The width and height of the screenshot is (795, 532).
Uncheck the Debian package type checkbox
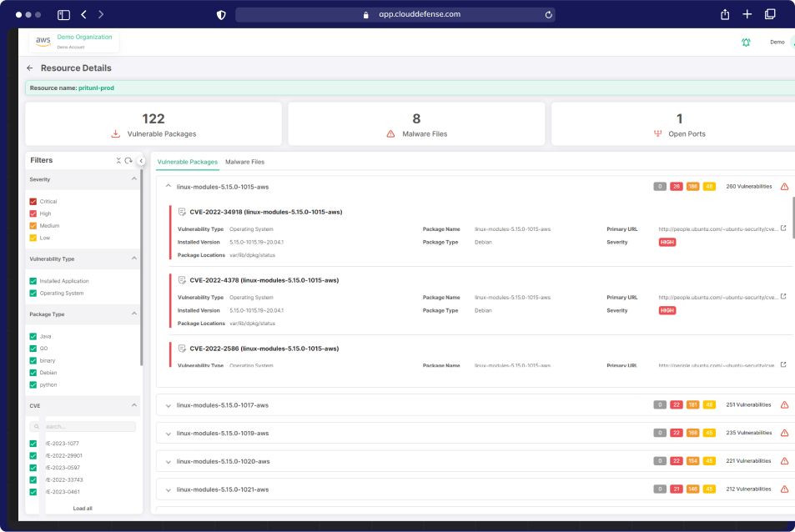33,373
